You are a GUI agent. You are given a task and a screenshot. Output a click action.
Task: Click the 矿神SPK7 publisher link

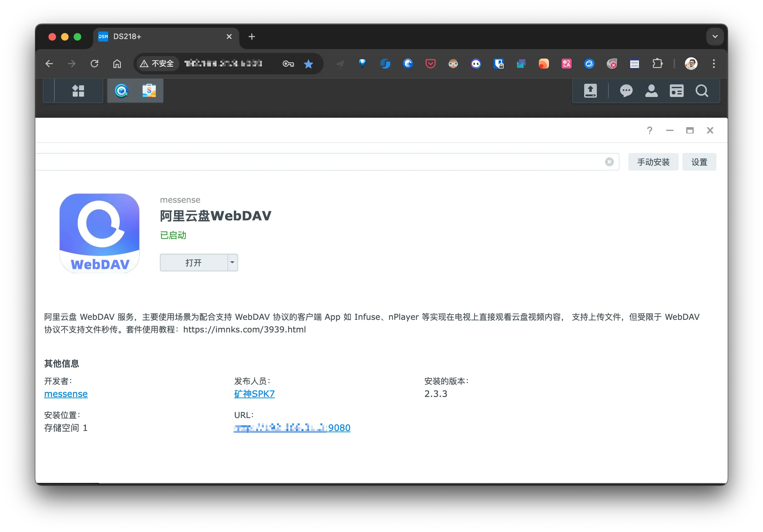click(255, 394)
